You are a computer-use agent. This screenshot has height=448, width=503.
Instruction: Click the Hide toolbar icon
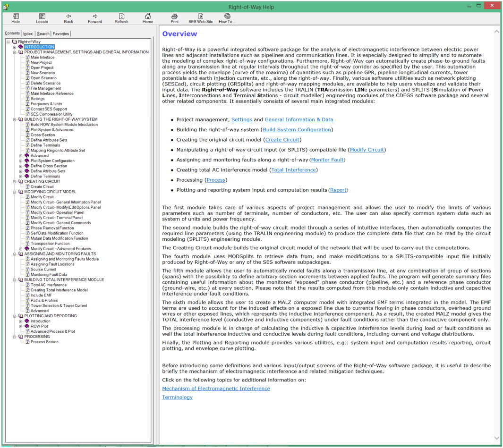coord(16,18)
